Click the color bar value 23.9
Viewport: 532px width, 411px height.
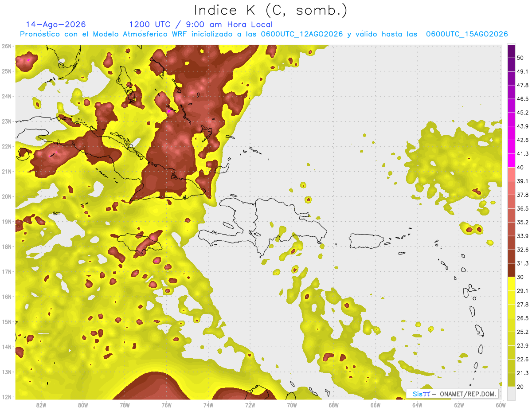click(523, 345)
